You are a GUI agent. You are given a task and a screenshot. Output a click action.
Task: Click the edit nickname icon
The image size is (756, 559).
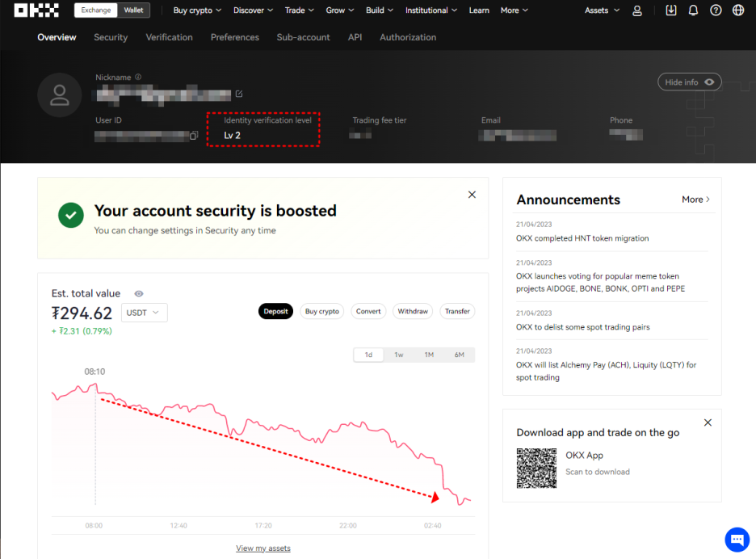[x=239, y=94]
